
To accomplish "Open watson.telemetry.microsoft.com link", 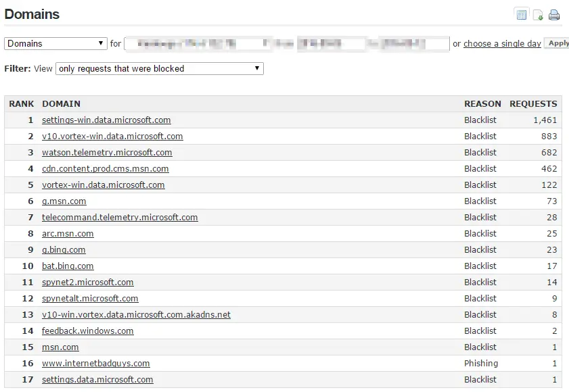I will tap(107, 152).
